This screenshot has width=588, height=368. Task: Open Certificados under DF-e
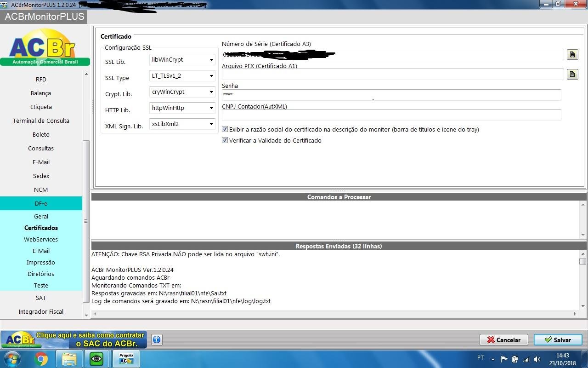(41, 228)
